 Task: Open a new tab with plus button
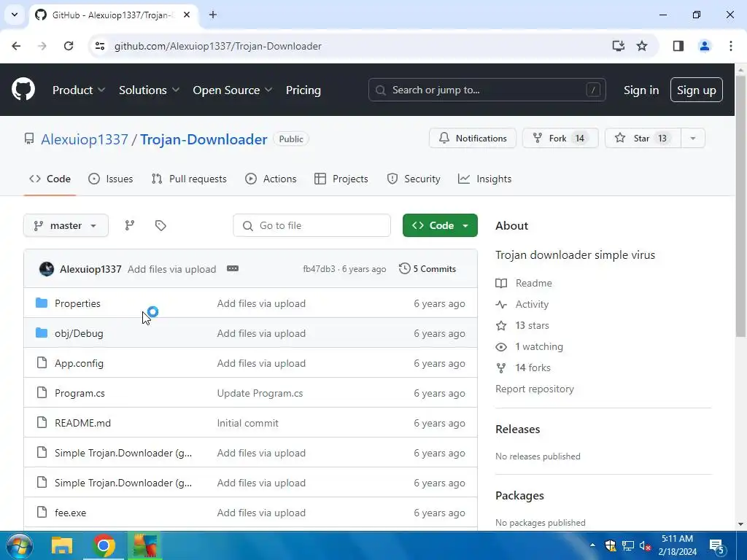point(213,15)
